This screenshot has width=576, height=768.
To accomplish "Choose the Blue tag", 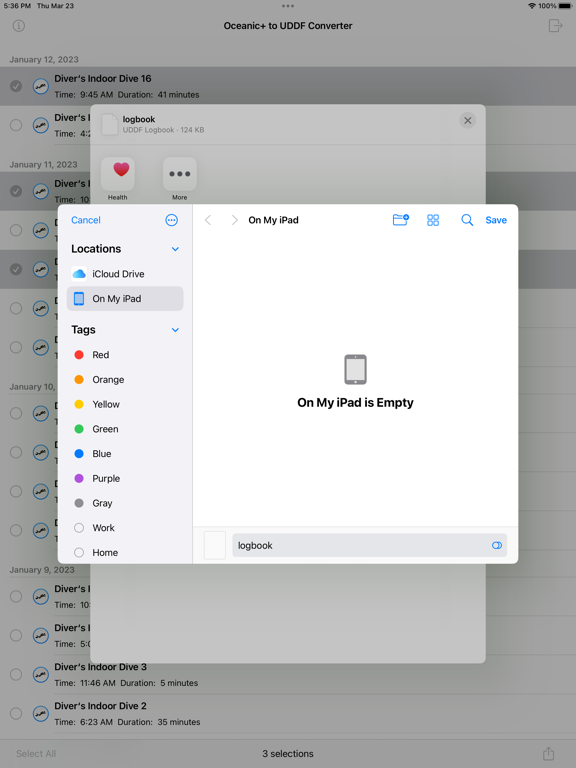I will click(125, 454).
